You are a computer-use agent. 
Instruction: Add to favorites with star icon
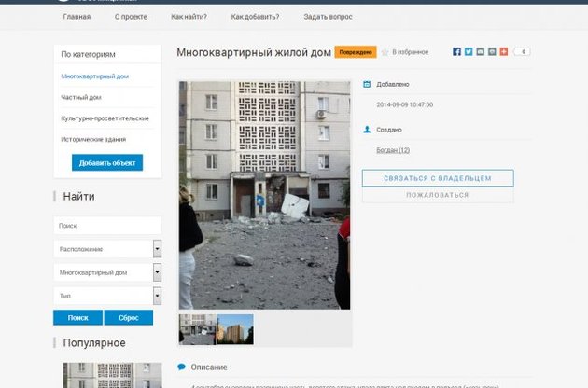[x=385, y=52]
